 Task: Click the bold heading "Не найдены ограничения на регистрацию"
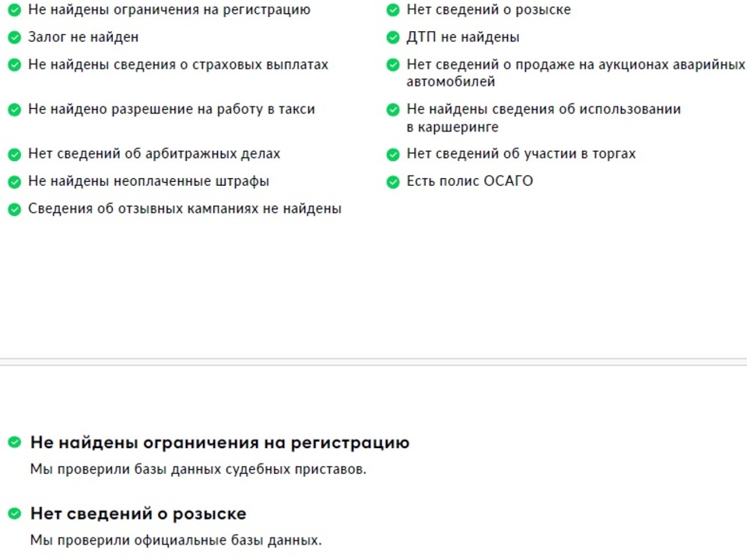click(219, 443)
